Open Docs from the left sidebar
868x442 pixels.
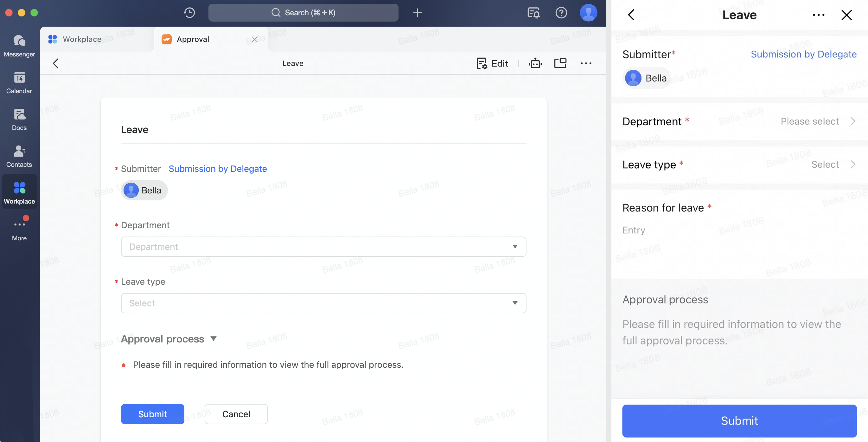pos(19,119)
